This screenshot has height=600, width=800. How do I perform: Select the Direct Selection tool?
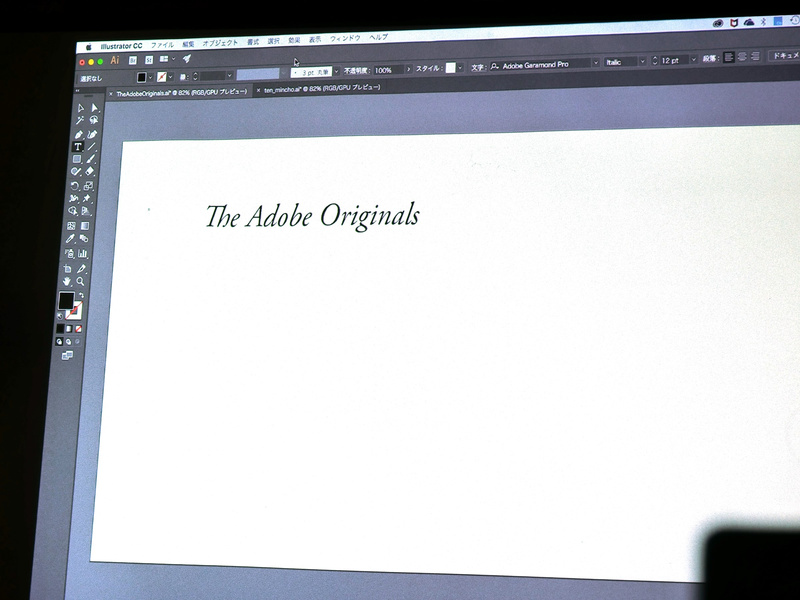point(94,108)
